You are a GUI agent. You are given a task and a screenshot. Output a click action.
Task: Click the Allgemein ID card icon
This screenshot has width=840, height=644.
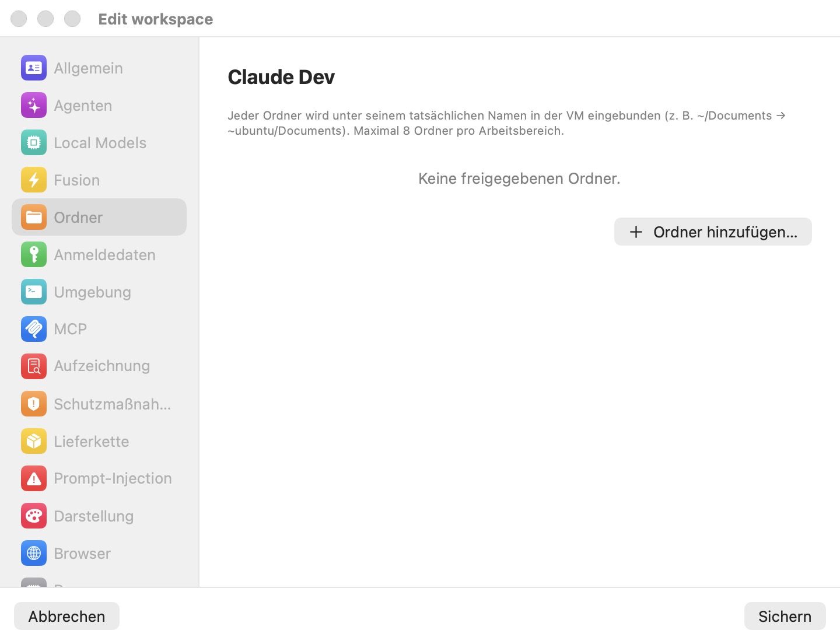click(x=34, y=68)
